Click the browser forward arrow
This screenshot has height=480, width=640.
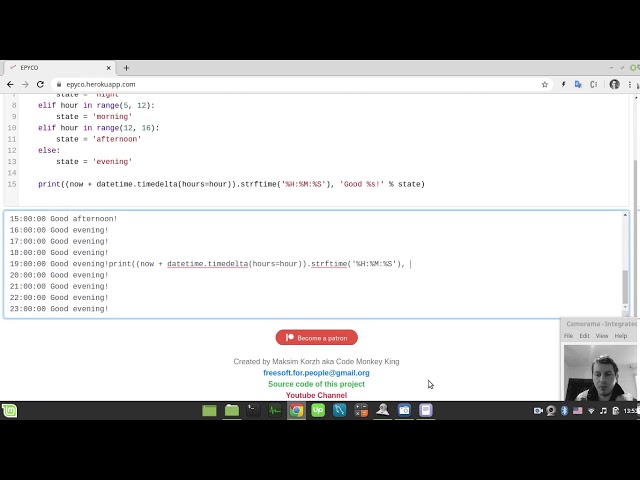tap(25, 84)
